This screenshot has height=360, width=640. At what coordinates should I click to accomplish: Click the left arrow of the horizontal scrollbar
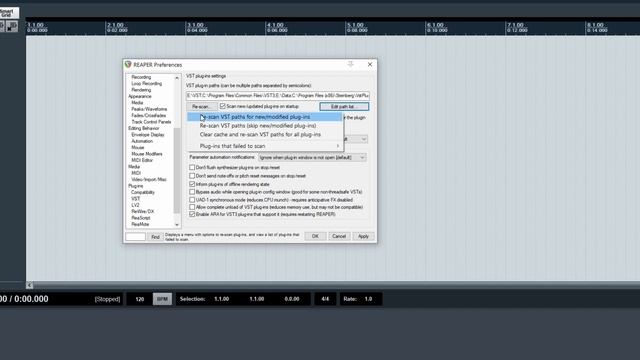(x=29, y=285)
